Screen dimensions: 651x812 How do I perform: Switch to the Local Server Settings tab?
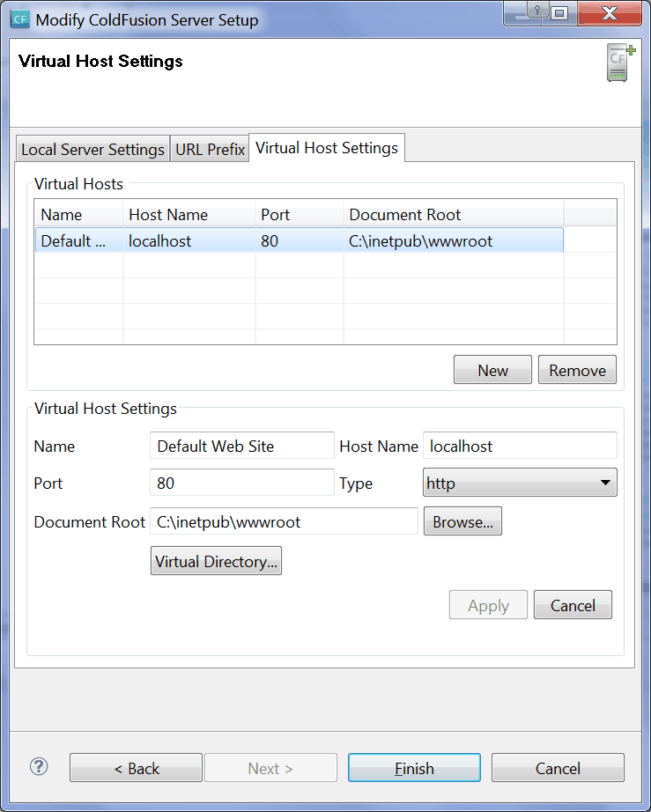point(92,149)
